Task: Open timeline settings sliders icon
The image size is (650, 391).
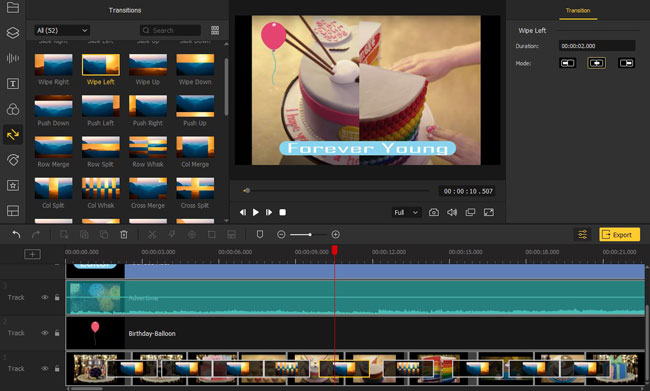Action: (x=582, y=235)
